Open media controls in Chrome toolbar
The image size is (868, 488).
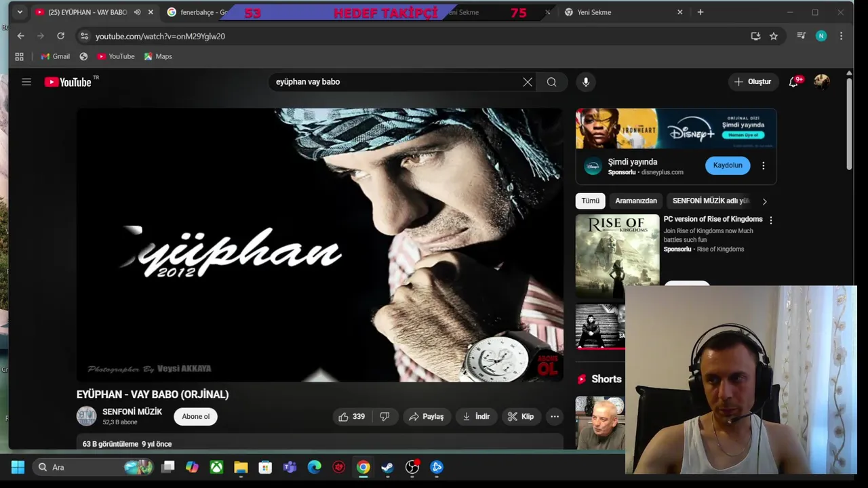(x=801, y=36)
